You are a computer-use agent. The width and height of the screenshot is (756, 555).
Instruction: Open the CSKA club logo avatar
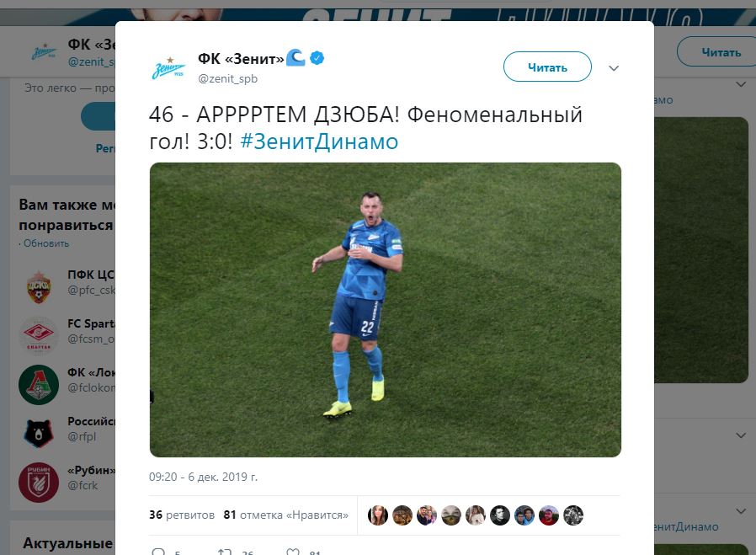39,287
